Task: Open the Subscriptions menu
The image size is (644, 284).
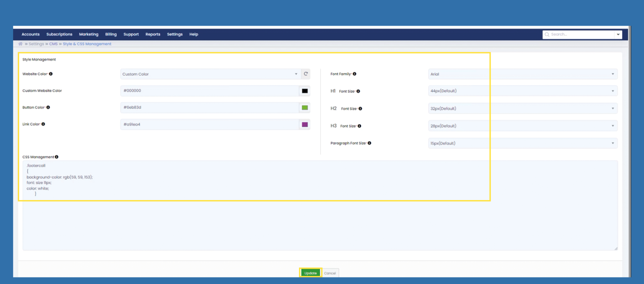Action: pyautogui.click(x=59, y=34)
